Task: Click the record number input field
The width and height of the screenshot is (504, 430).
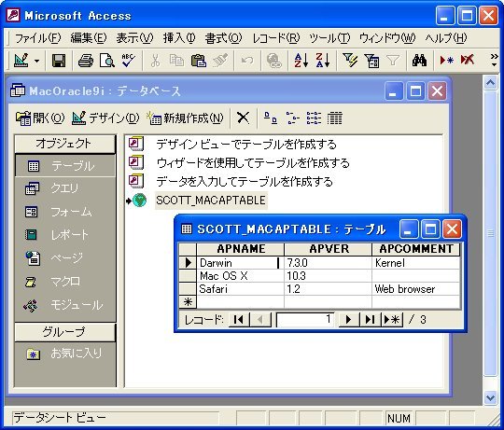Action: click(304, 320)
